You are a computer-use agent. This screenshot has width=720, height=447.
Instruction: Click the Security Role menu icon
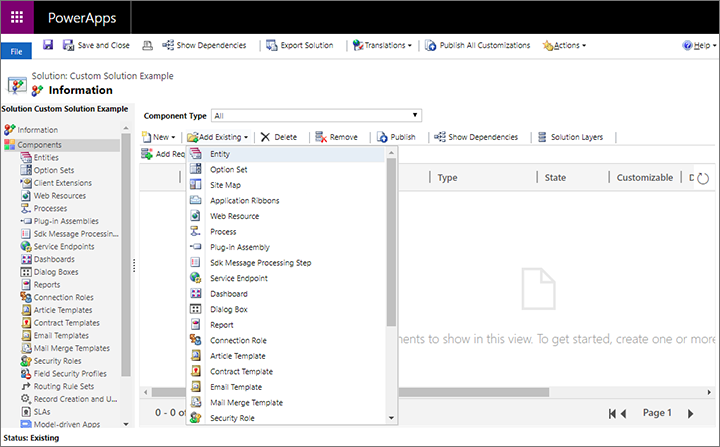tap(196, 418)
